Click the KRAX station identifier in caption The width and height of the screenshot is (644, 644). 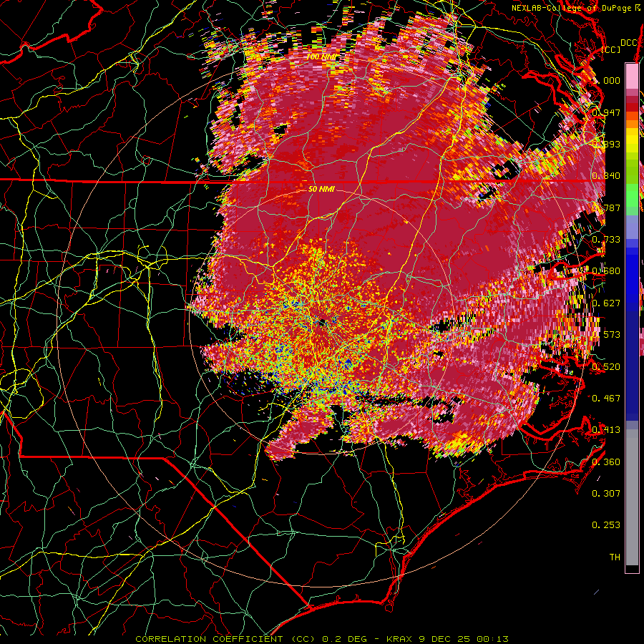[x=401, y=639]
